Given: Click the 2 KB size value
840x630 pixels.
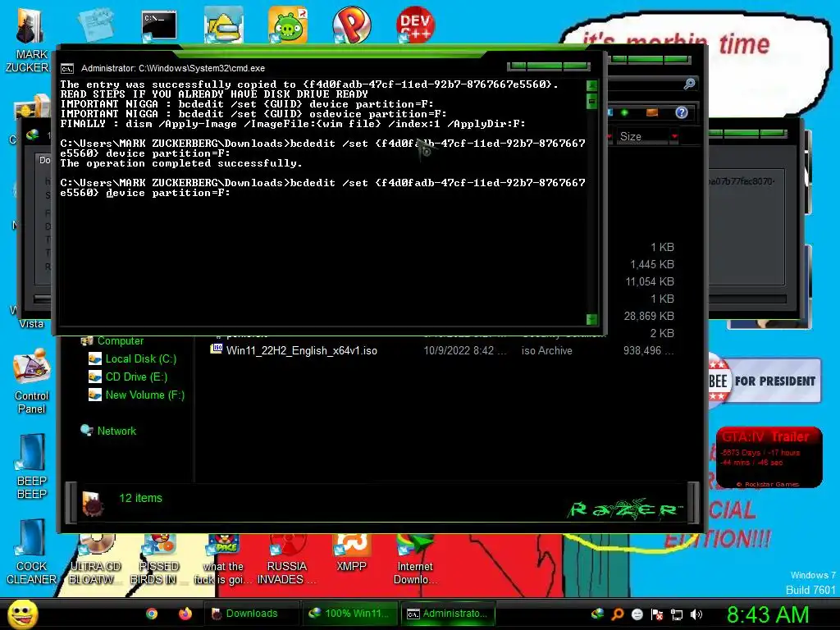Looking at the screenshot, I should pyautogui.click(x=662, y=333).
